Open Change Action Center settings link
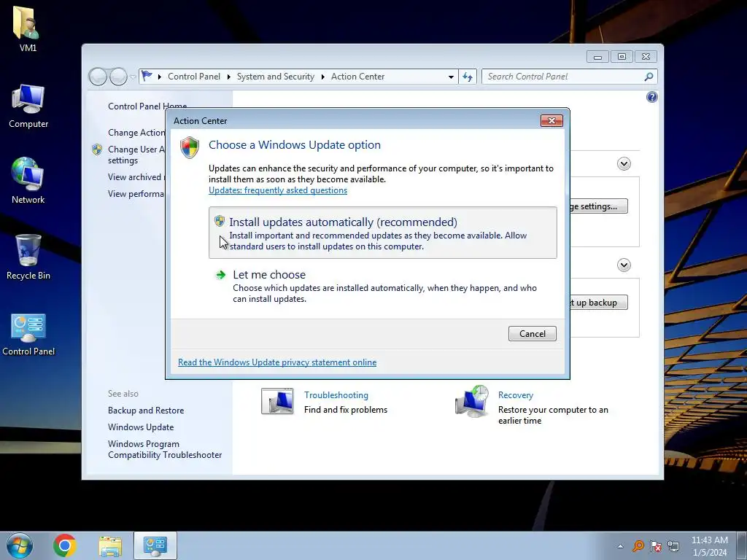Screen dimensions: 747x560 (136, 133)
